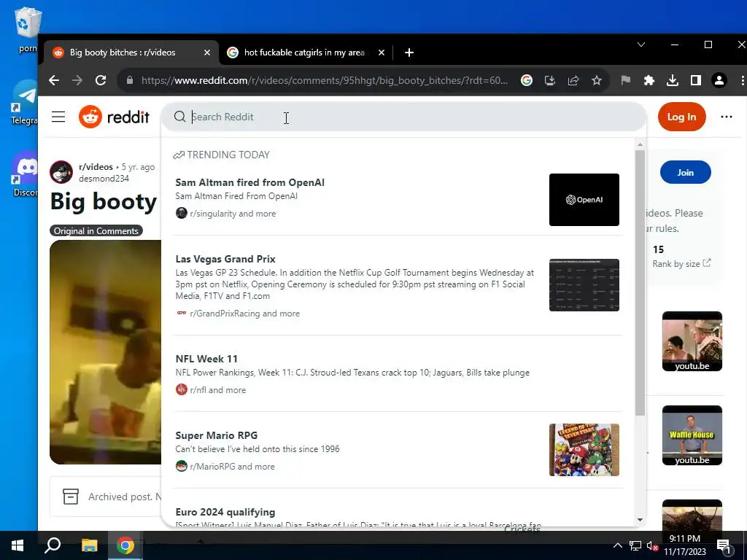Click the Google icon in address bar
Screen dimensions: 747x560
point(527,80)
